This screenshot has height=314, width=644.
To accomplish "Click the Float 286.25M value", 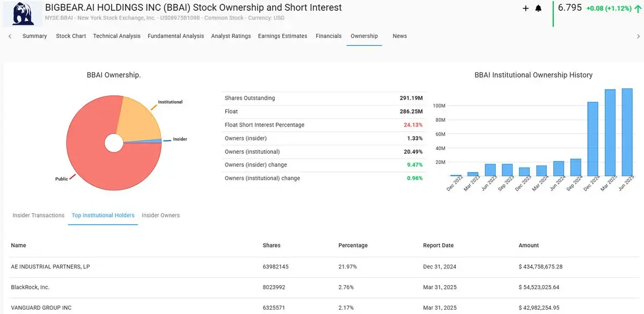I will (411, 111).
